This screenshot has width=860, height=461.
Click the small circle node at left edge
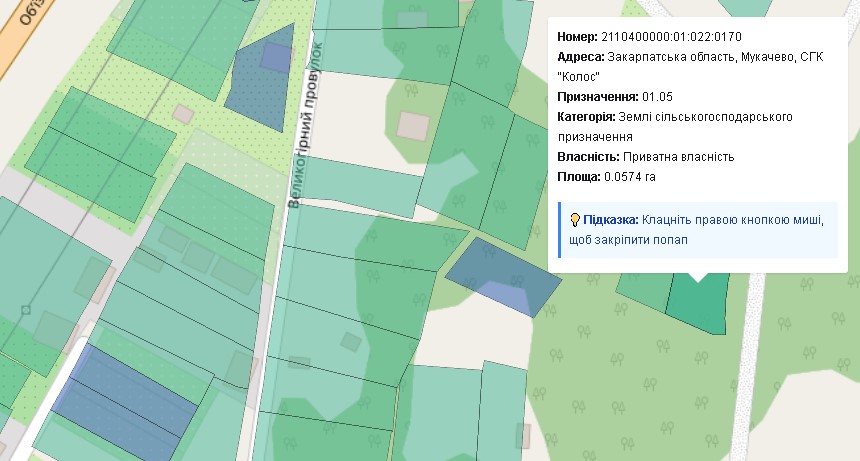point(26,310)
